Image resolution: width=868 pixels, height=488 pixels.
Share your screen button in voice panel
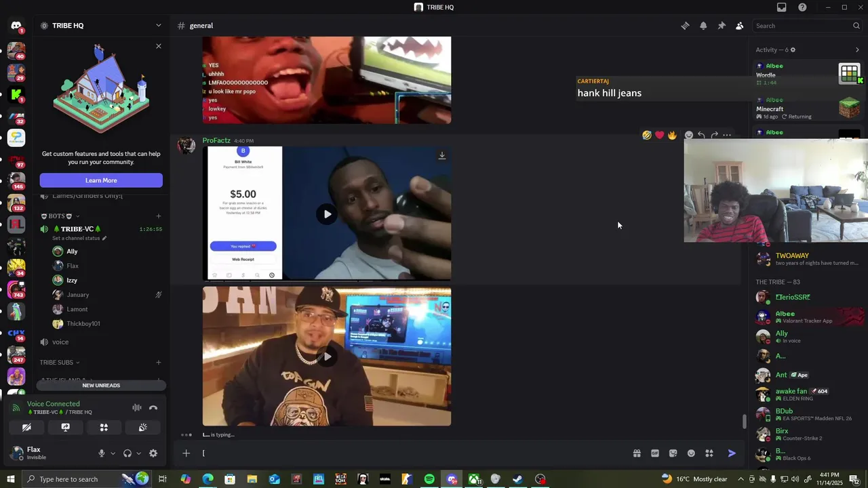(65, 428)
